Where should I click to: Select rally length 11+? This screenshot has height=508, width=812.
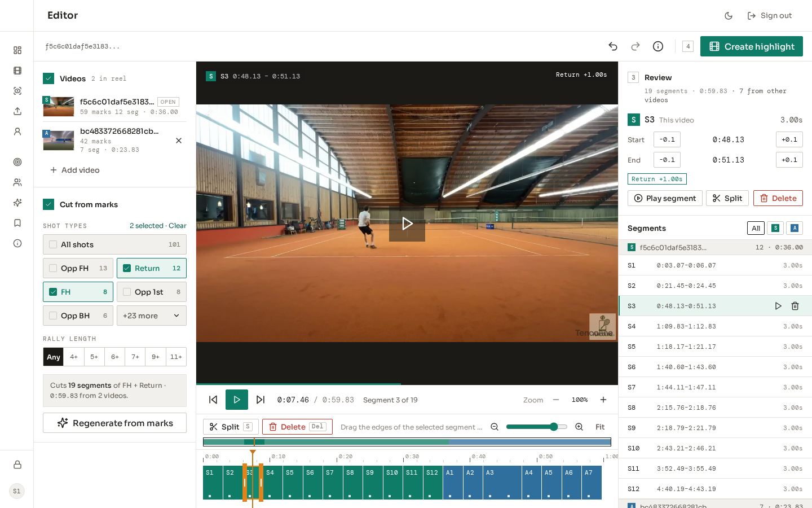[x=176, y=357]
